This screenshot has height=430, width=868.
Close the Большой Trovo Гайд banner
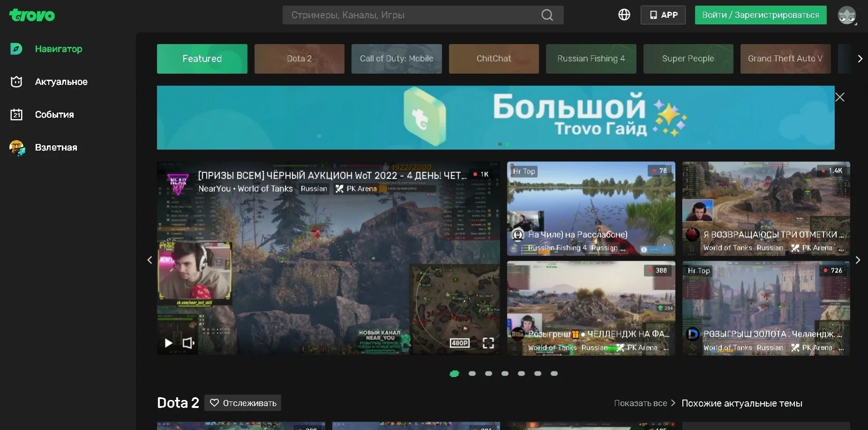click(840, 97)
